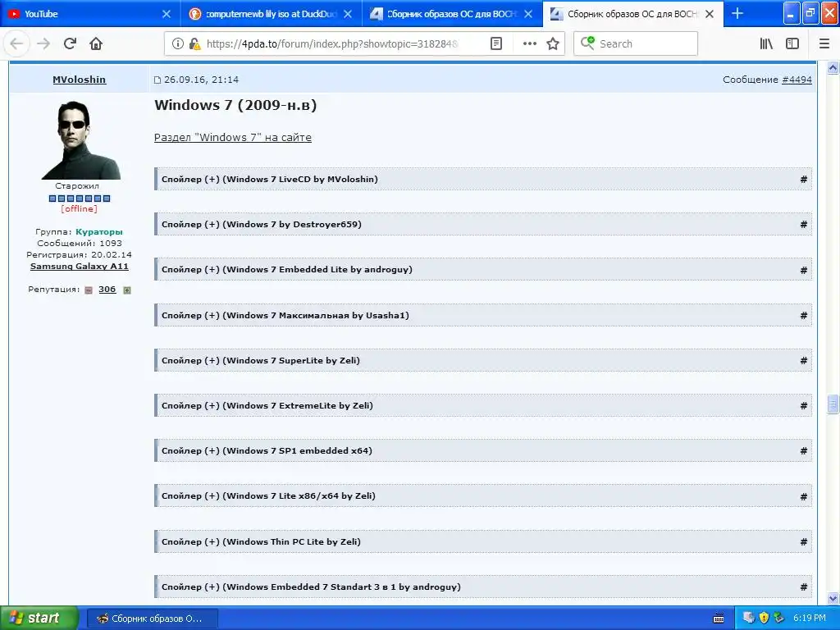Screen dimensions: 840x630
Task: Open message link #4494
Action: coord(797,80)
